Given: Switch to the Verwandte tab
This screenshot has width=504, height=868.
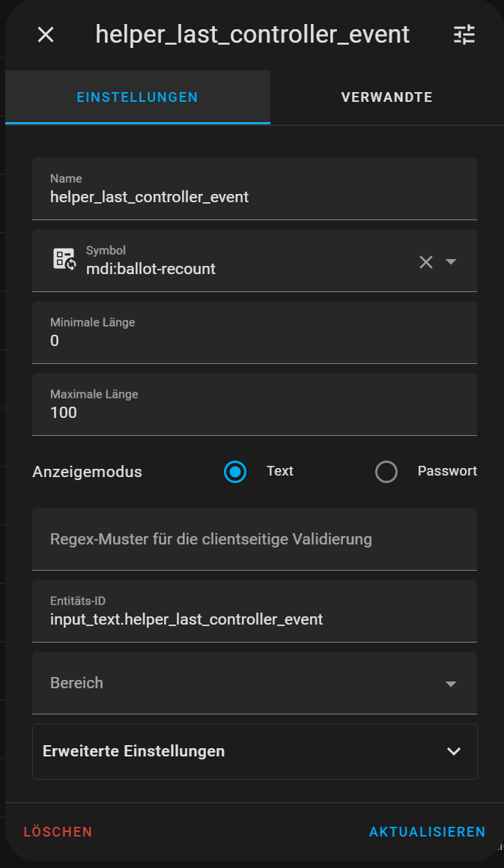Looking at the screenshot, I should point(386,97).
